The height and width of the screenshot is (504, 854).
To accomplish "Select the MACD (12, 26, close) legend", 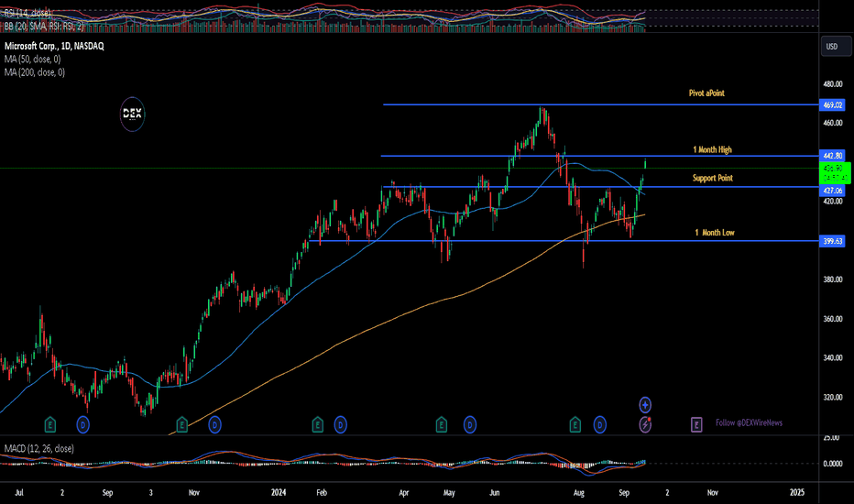I will pos(39,448).
